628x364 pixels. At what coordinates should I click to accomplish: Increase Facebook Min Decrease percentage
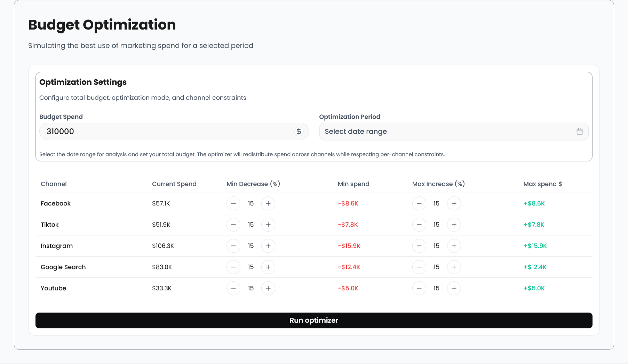268,203
